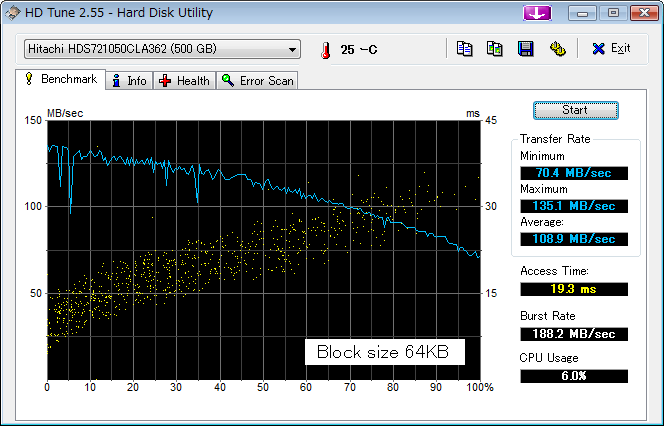Click the Minimum transfer rate value field

click(574, 172)
